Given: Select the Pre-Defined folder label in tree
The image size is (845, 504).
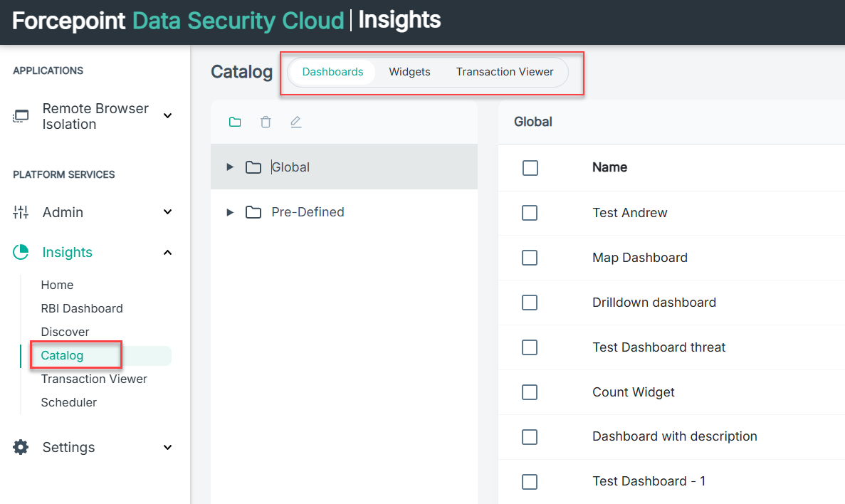Looking at the screenshot, I should point(308,212).
